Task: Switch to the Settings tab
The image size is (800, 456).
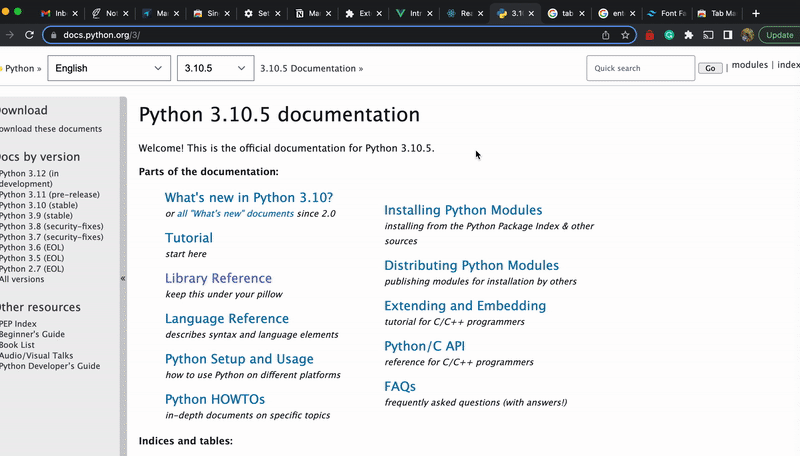Action: point(257,13)
